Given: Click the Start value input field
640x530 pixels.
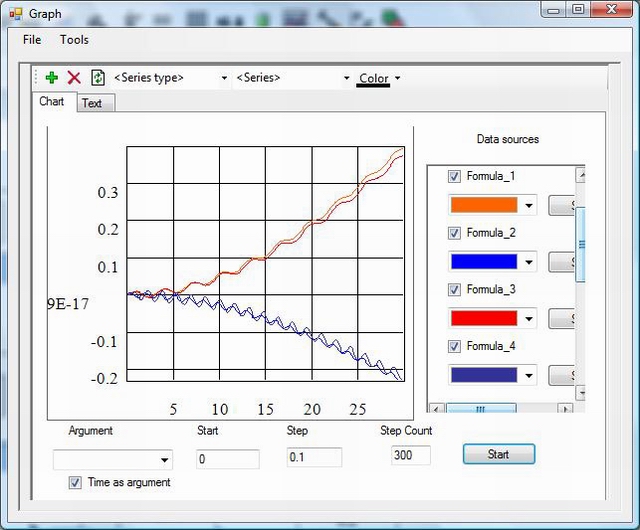Looking at the screenshot, I should tap(228, 459).
